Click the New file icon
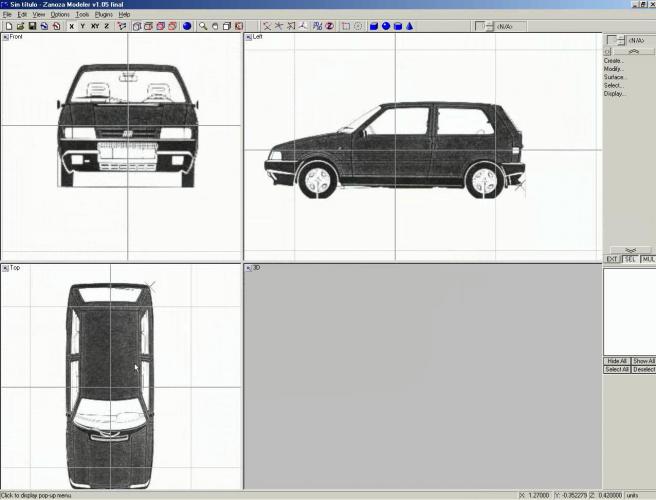This screenshot has height=500, width=656. pos(8,26)
